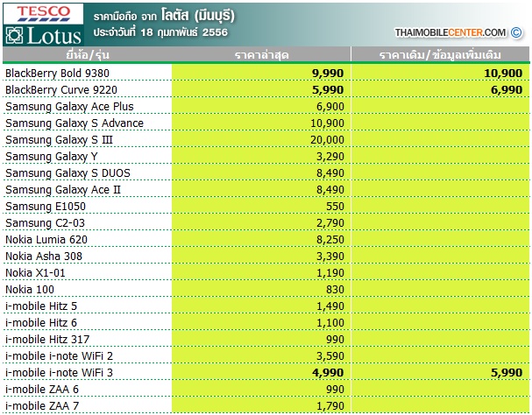Click the Tesco Lotus logo

coord(43,25)
